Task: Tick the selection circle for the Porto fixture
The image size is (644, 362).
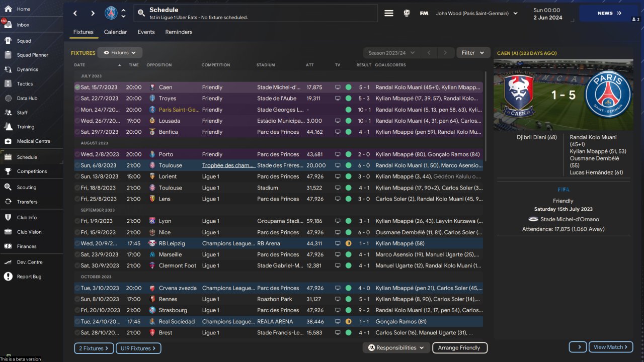Action: (x=77, y=154)
